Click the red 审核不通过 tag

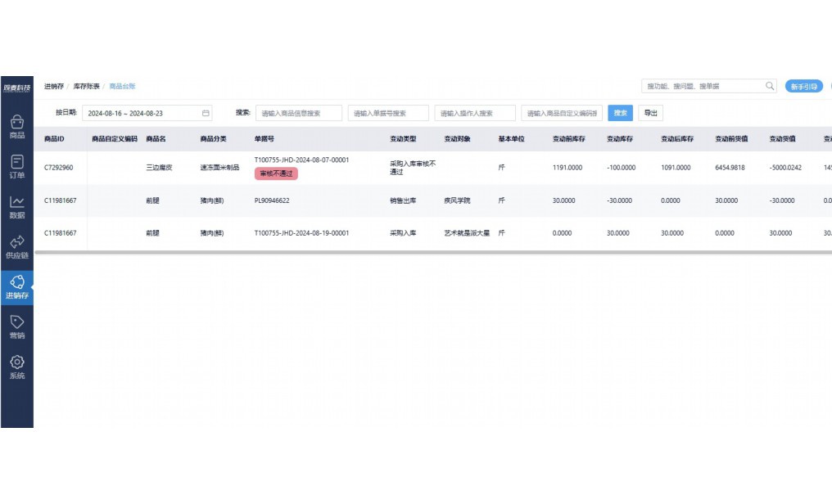(x=276, y=173)
